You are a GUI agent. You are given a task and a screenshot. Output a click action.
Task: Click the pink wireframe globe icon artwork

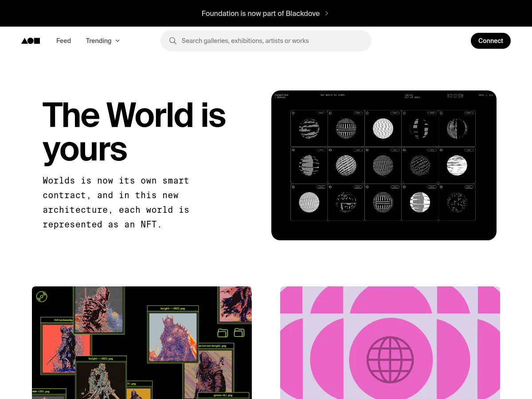tap(390, 359)
